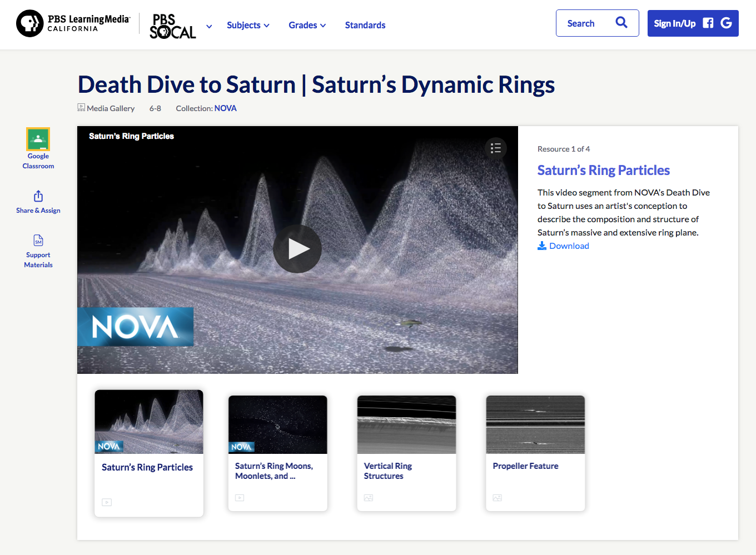Click the Resource 1 of 4 label
756x555 pixels.
tap(564, 149)
